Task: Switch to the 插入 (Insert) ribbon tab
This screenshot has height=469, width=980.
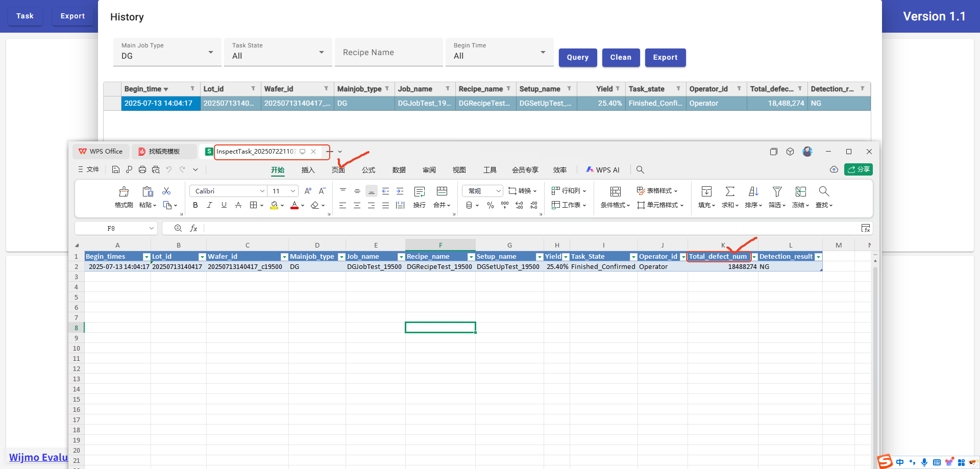Action: (308, 170)
